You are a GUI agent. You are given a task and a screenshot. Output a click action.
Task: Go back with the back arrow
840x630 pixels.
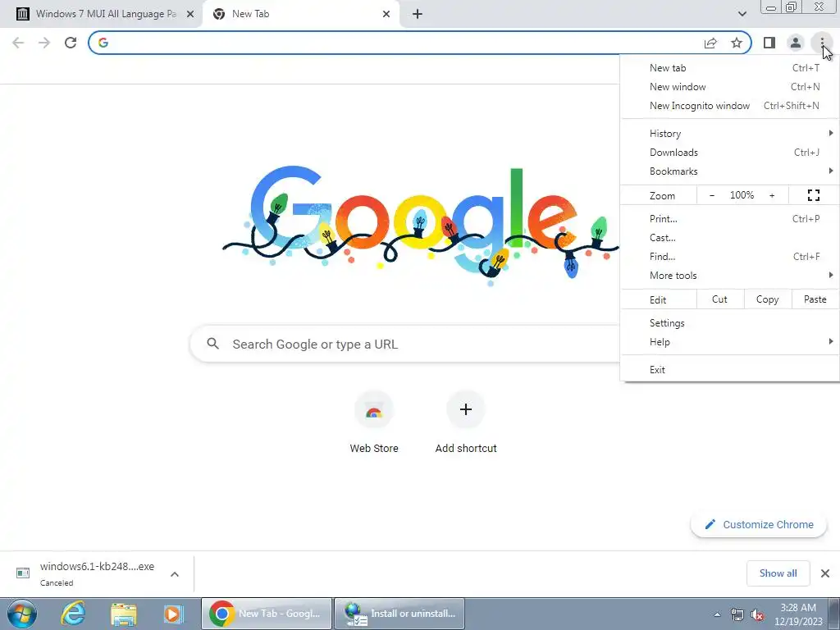point(18,43)
